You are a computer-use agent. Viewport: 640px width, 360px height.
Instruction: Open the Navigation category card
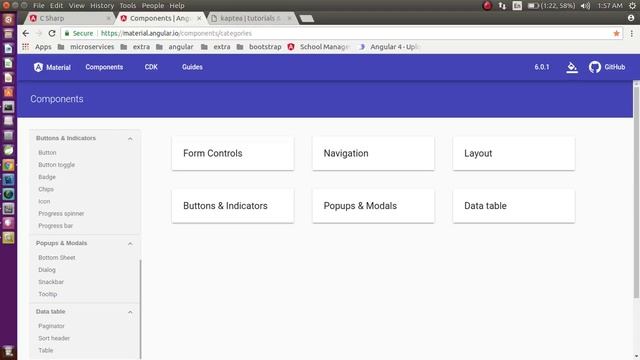click(x=373, y=153)
